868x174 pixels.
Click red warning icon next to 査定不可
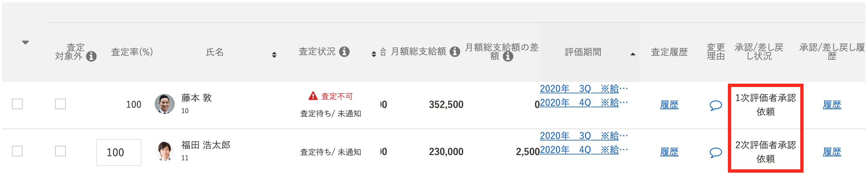click(313, 96)
